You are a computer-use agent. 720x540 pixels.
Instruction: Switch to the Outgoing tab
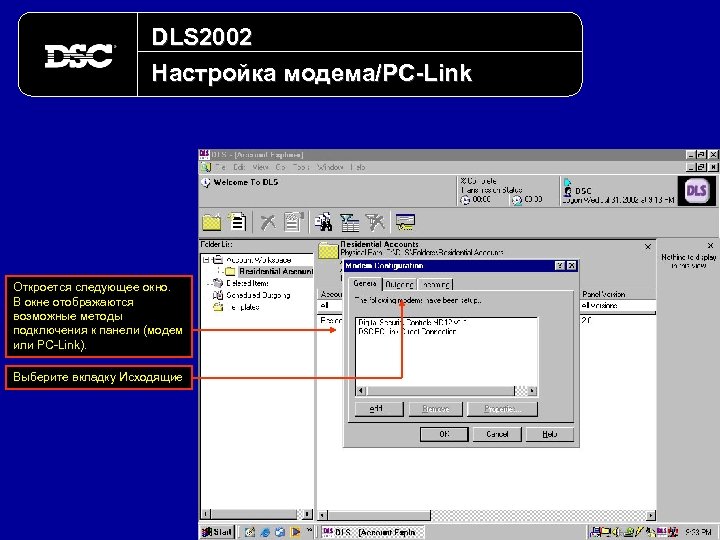pyautogui.click(x=399, y=285)
